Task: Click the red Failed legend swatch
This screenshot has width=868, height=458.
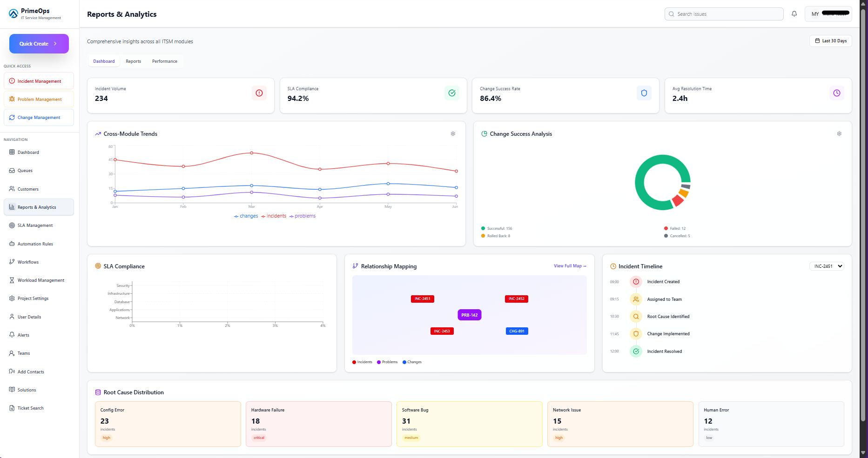Action: [x=666, y=228]
